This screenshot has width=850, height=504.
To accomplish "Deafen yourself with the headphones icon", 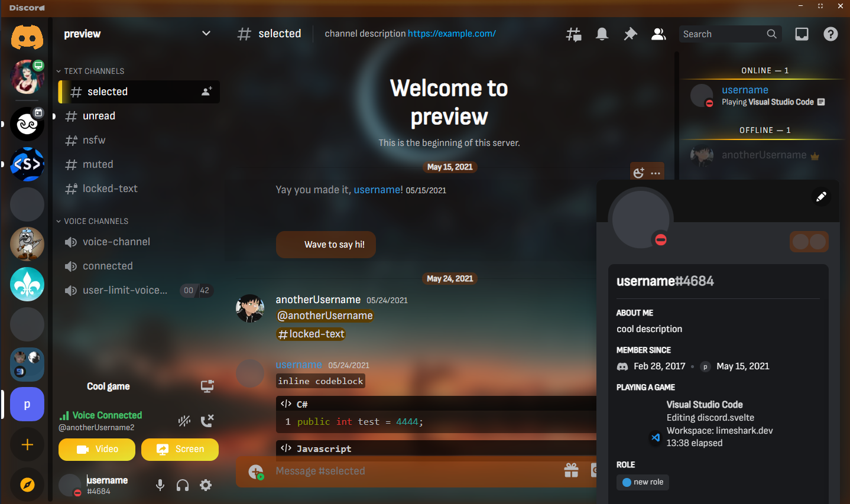I will 183,485.
